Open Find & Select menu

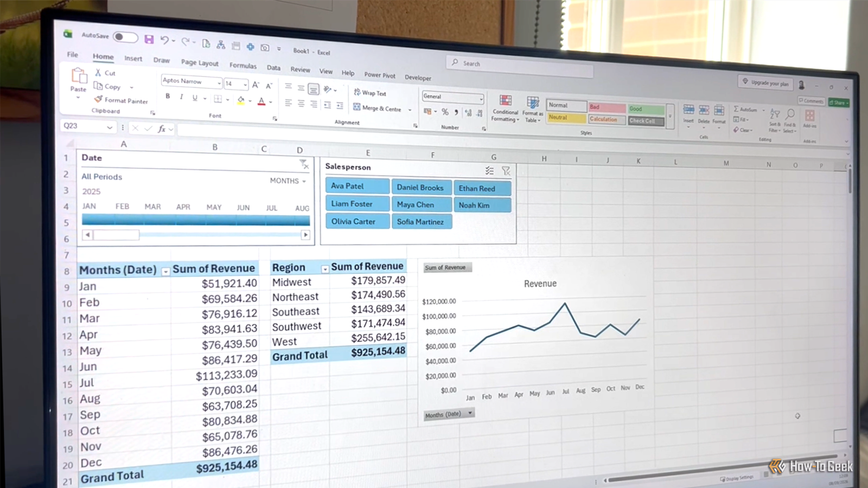(x=790, y=121)
